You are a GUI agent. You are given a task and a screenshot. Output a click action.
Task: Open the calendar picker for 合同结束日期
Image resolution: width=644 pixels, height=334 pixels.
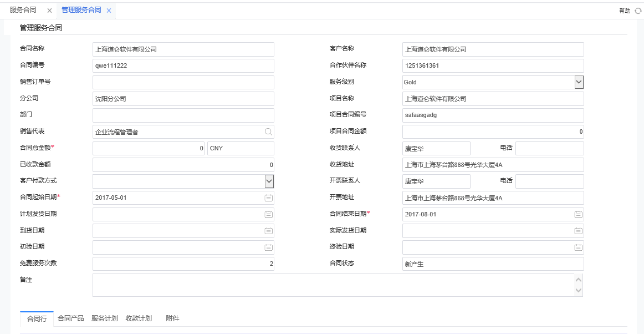pyautogui.click(x=578, y=214)
